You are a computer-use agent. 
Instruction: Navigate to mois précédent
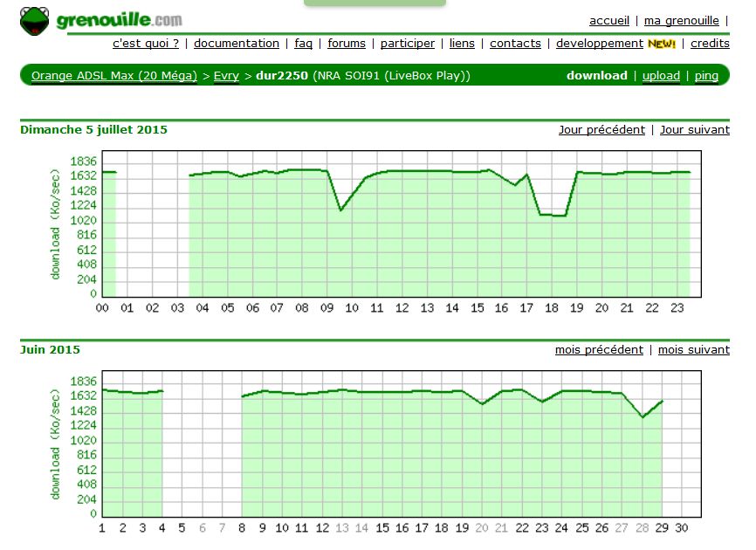coord(599,350)
